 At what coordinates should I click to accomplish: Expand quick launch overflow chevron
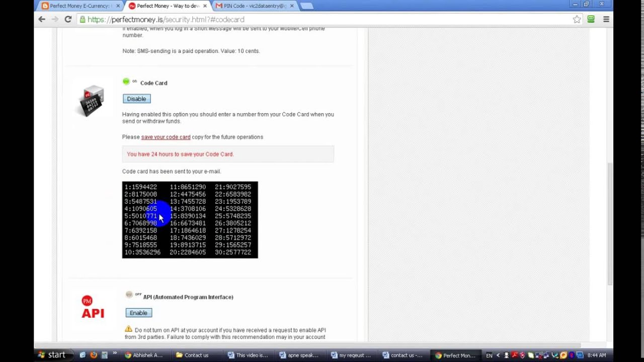(x=115, y=354)
